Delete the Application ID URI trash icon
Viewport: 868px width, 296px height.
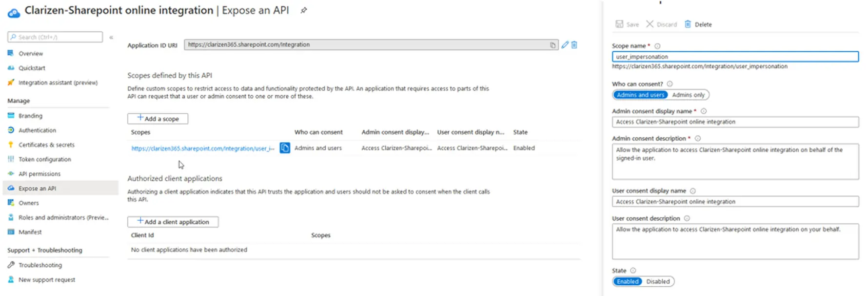click(x=574, y=44)
